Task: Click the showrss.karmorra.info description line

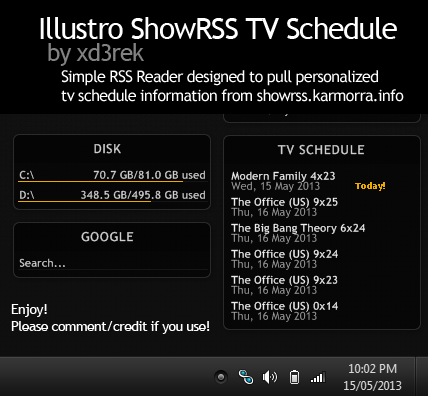Action: click(x=232, y=95)
